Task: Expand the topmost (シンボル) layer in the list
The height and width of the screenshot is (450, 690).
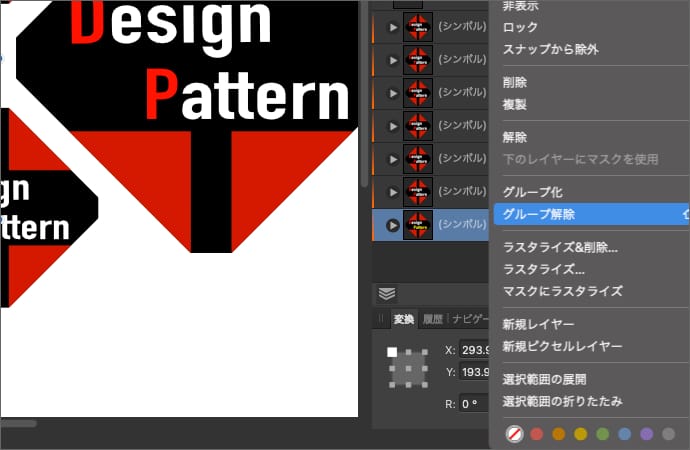Action: tap(392, 60)
